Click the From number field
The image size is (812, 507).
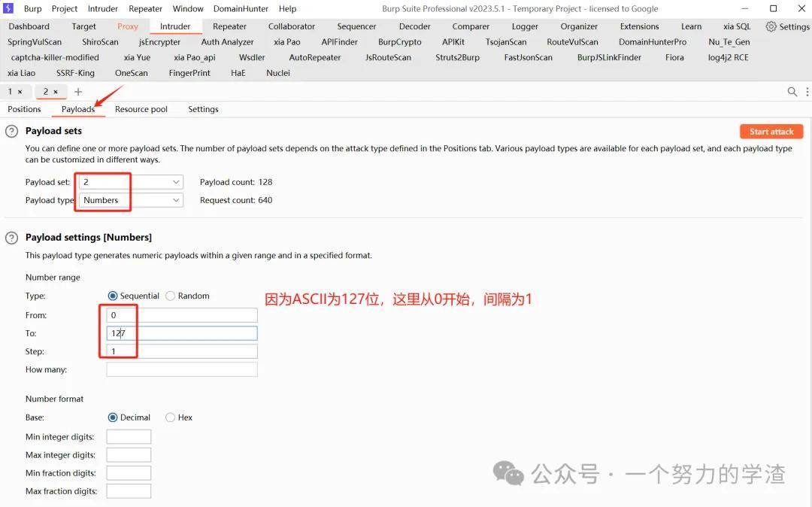(182, 315)
